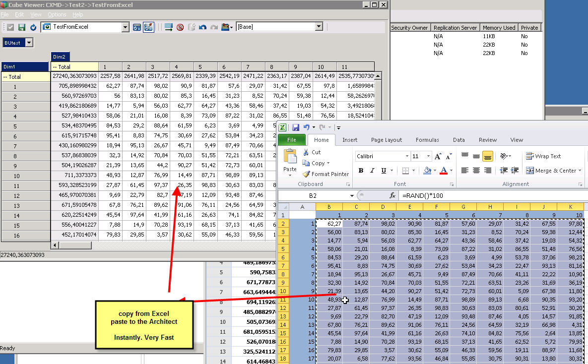588x364 pixels.
Task: Click the Paste clipboard icon in Excel
Action: [x=290, y=156]
